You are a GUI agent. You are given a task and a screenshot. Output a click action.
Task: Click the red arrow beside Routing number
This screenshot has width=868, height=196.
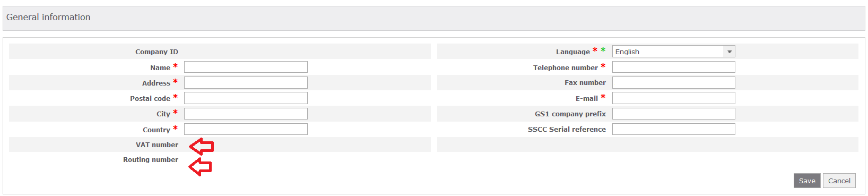(201, 167)
